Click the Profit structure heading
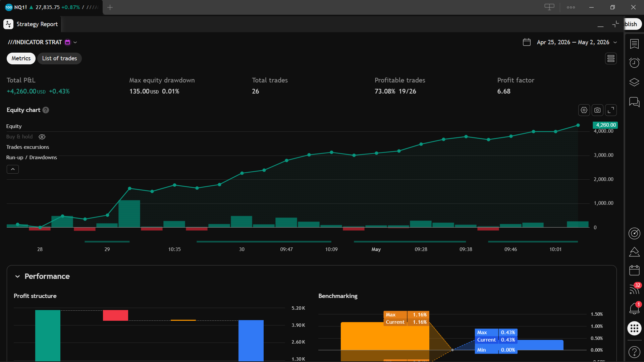Viewport: 644px width, 362px height. pos(35,296)
